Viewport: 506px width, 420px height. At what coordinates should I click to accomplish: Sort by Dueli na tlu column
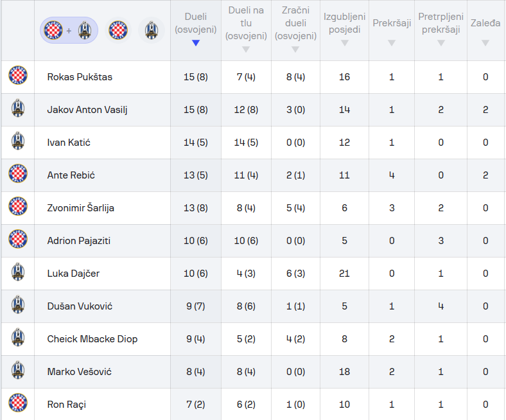(246, 31)
